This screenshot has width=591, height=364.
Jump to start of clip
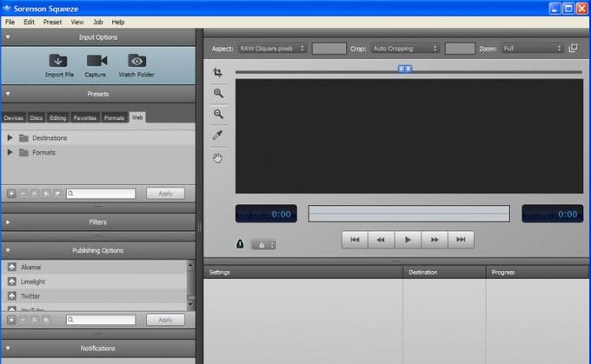pyautogui.click(x=355, y=240)
